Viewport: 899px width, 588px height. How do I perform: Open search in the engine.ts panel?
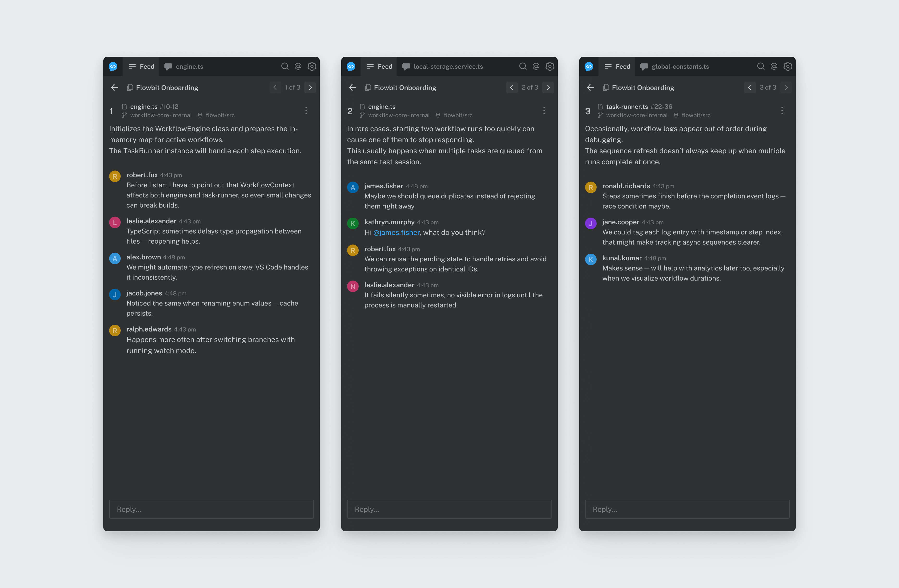[285, 67]
